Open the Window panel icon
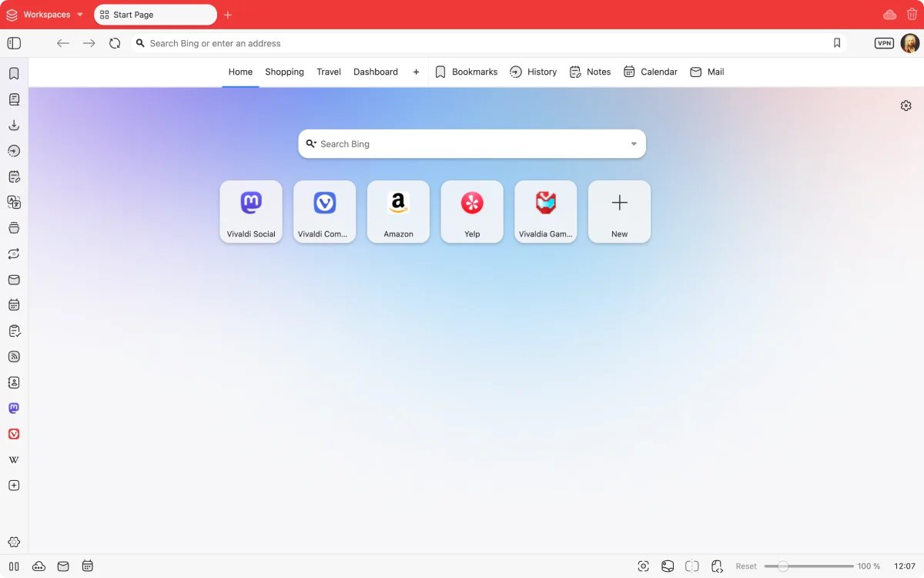Screen dimensions: 924x578 pos(14,228)
